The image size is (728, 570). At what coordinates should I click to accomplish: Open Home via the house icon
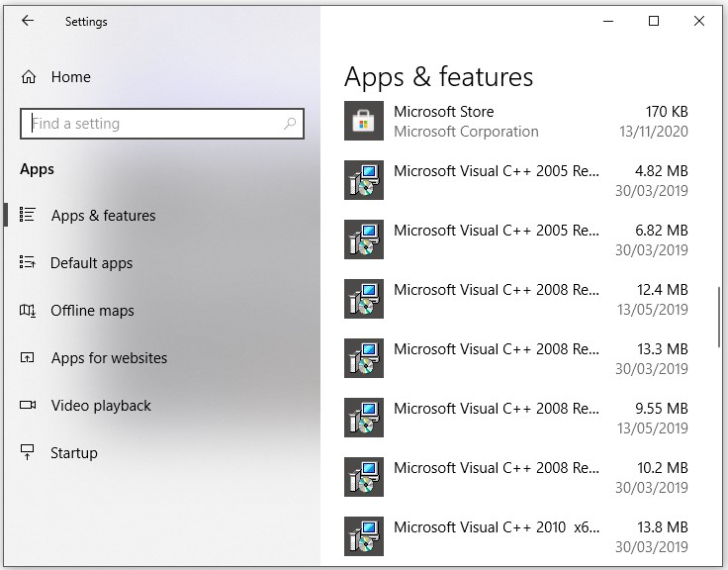pos(29,76)
